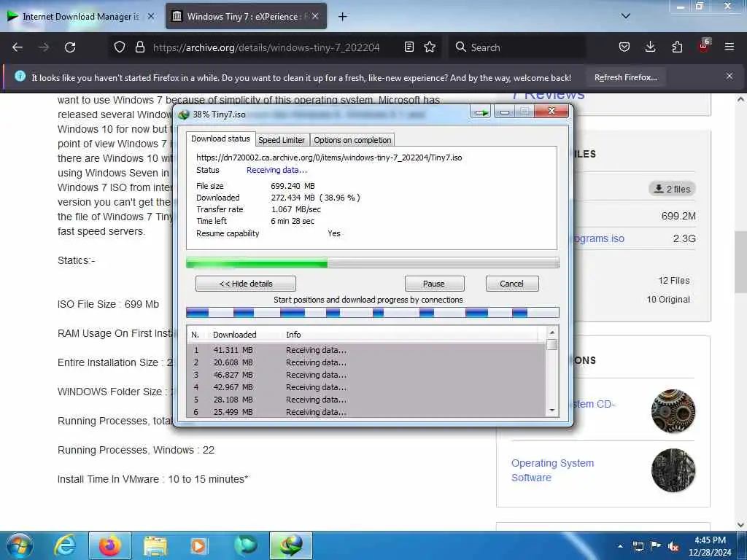Open the programs.iso file link
Screen dimensions: 747x560
(599, 238)
